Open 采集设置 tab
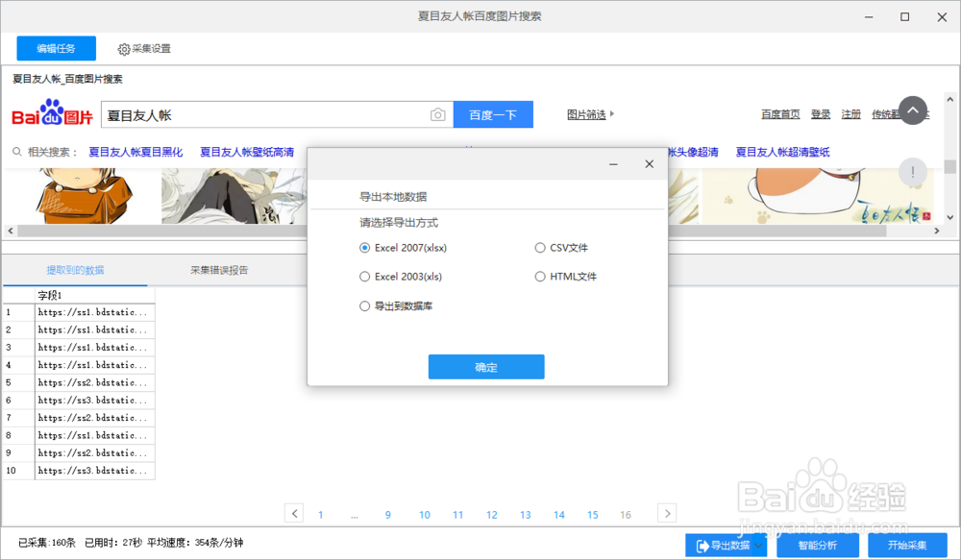Image resolution: width=961 pixels, height=560 pixels. pyautogui.click(x=144, y=48)
